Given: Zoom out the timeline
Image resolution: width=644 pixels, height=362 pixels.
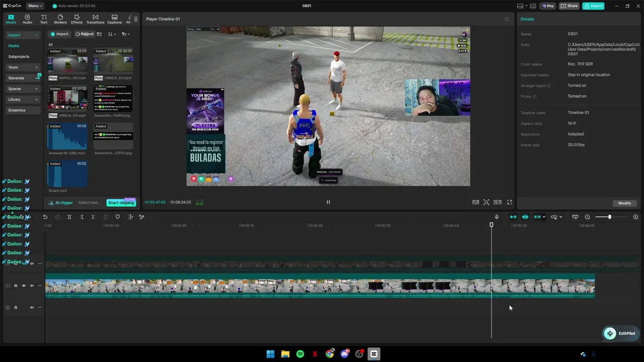Looking at the screenshot, I should pyautogui.click(x=587, y=217).
